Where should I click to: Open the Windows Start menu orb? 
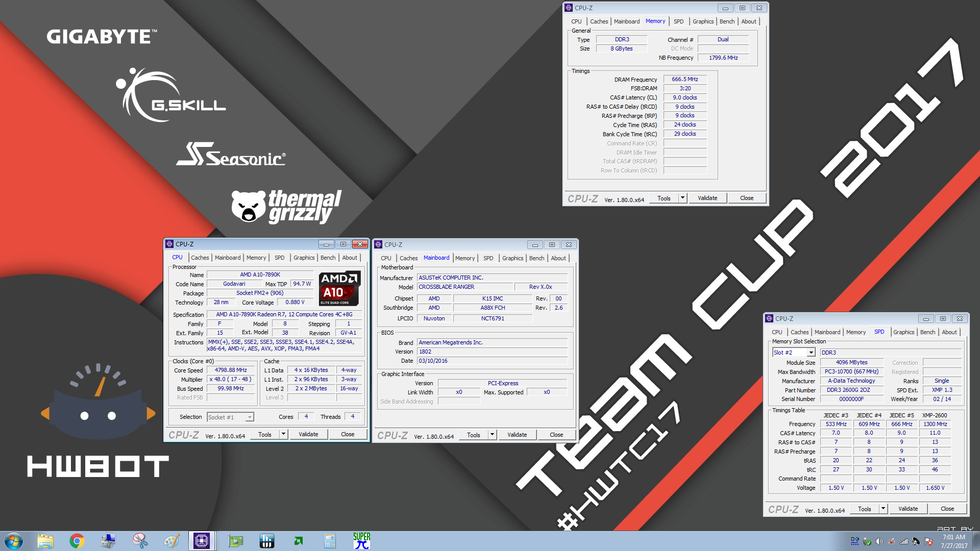coord(14,541)
